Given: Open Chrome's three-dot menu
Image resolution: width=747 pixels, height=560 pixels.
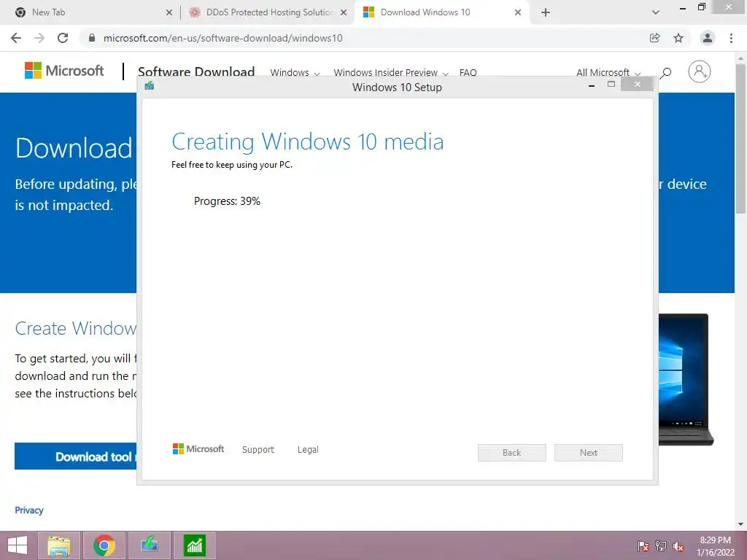Looking at the screenshot, I should pyautogui.click(x=731, y=38).
